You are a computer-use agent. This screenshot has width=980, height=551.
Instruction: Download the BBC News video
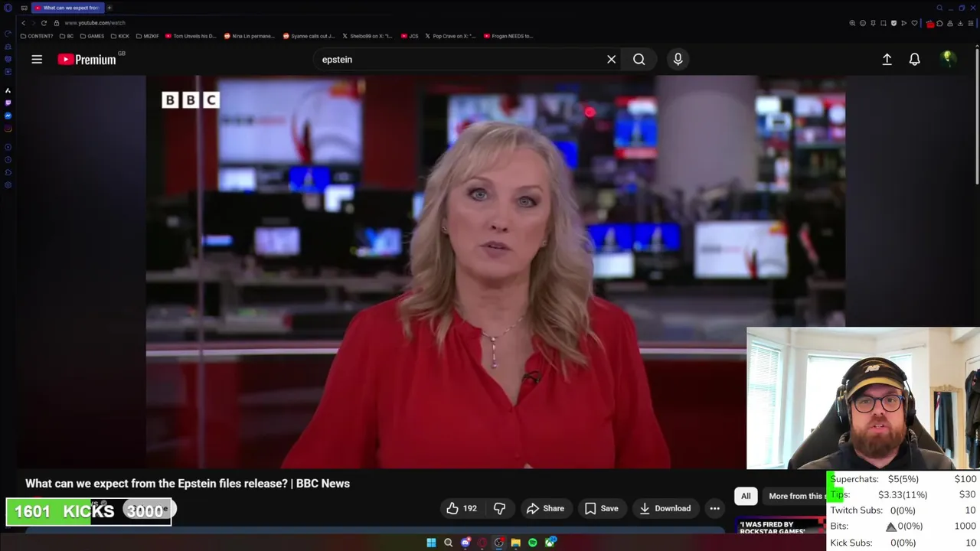click(x=665, y=508)
